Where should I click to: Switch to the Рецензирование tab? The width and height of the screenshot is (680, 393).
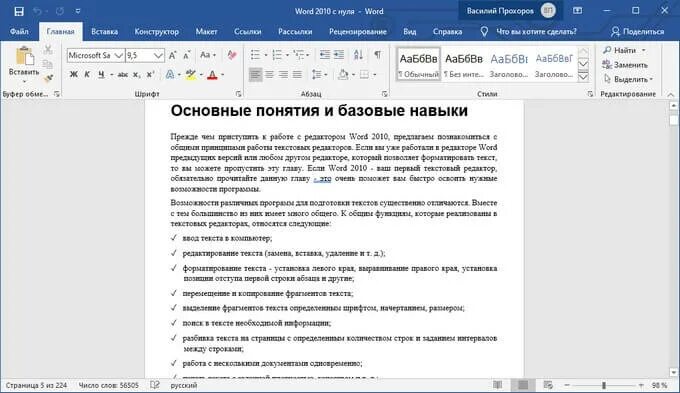[358, 32]
